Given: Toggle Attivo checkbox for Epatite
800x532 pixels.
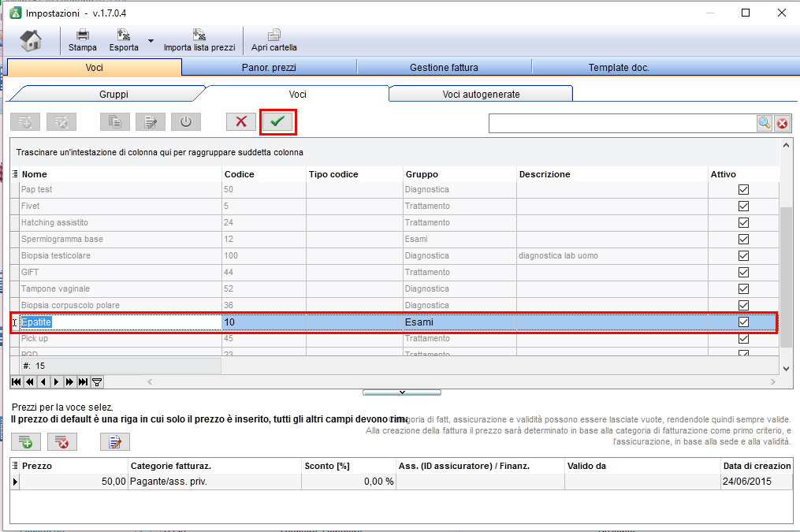Looking at the screenshot, I should click(743, 322).
